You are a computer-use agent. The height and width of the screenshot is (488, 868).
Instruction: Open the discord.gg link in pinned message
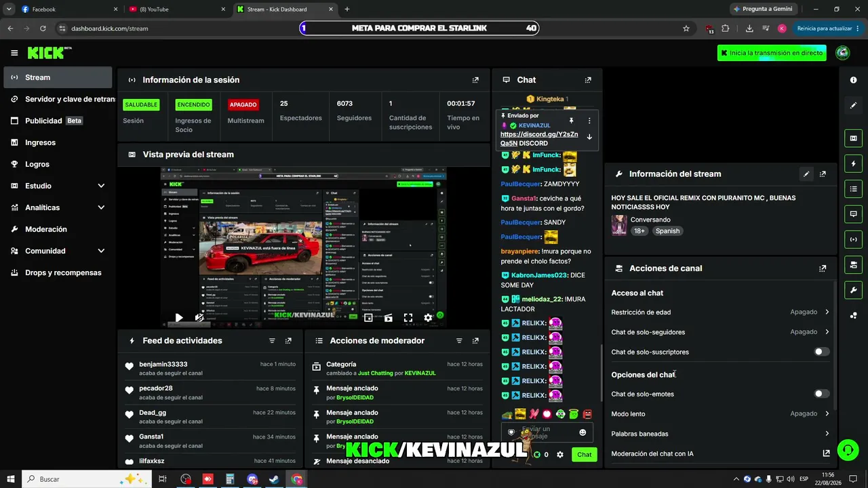[x=539, y=139]
